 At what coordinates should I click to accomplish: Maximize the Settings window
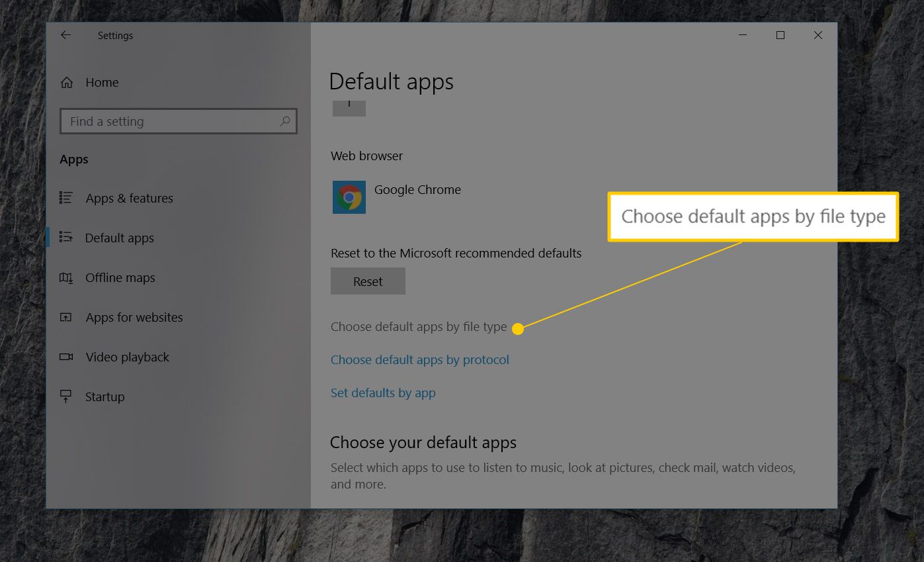click(x=780, y=35)
